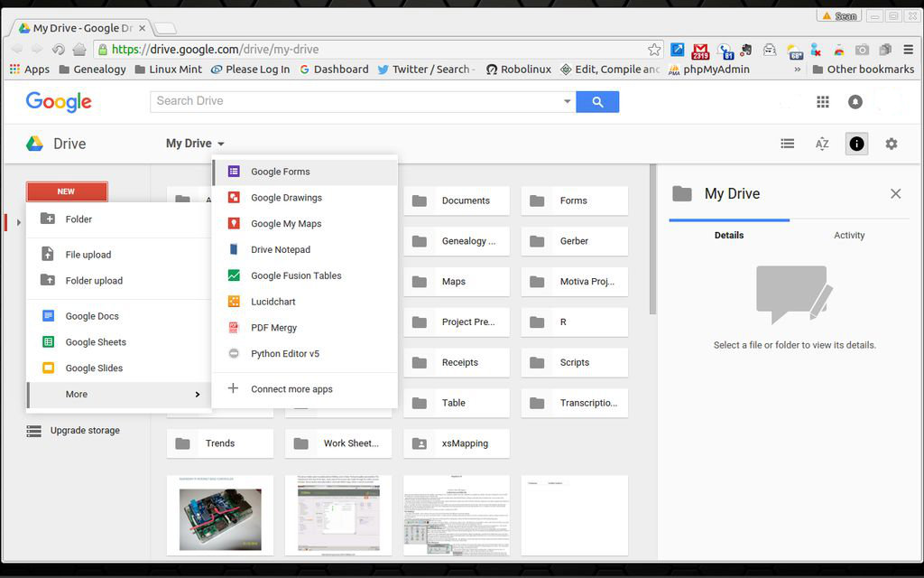Click the file list vertical scrollbar
This screenshot has height=578, width=924.
652,239
